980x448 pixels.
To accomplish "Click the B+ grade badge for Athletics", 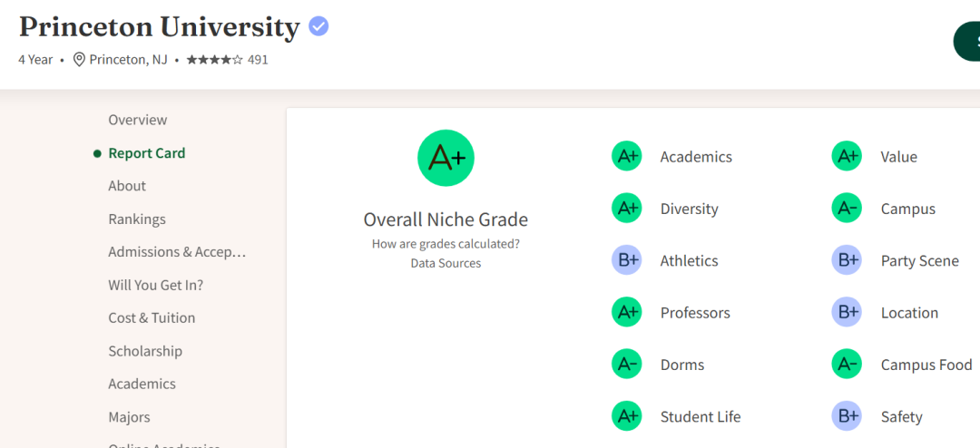I will 627,260.
